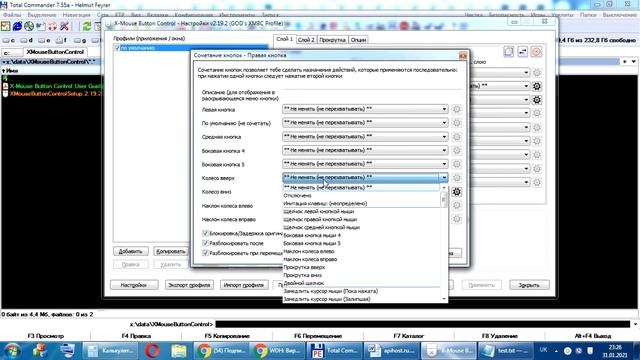This screenshot has width=640, height=360.
Task: Open Total Commander taskbar button
Action: coord(333,351)
